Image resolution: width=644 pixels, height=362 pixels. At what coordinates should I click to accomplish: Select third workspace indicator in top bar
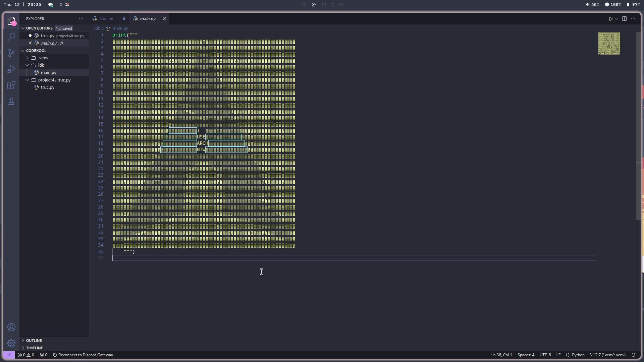(x=324, y=5)
